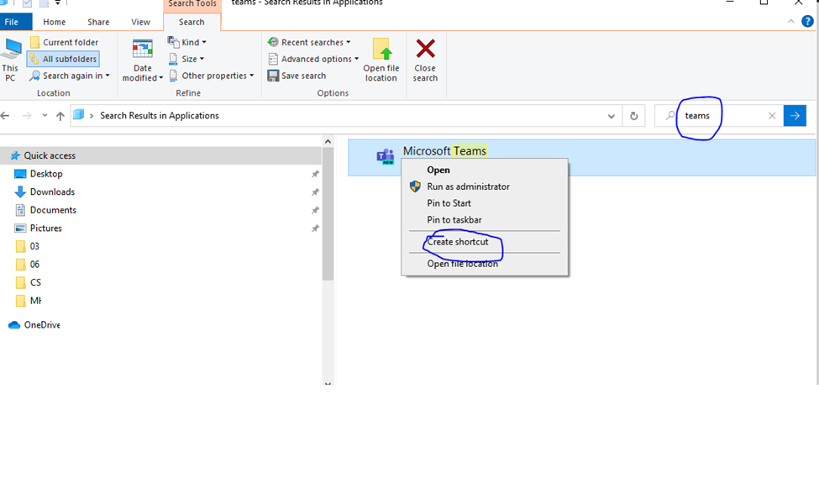Select Run as administrator in context menu
Viewport: 819px width, 504px height.
(468, 186)
